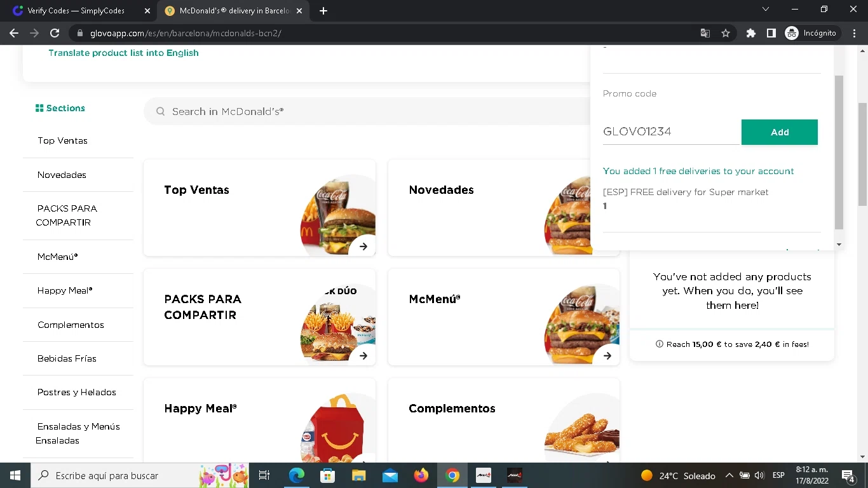The width and height of the screenshot is (868, 488).
Task: Open weather widget 24°C Soleado
Action: (678, 475)
